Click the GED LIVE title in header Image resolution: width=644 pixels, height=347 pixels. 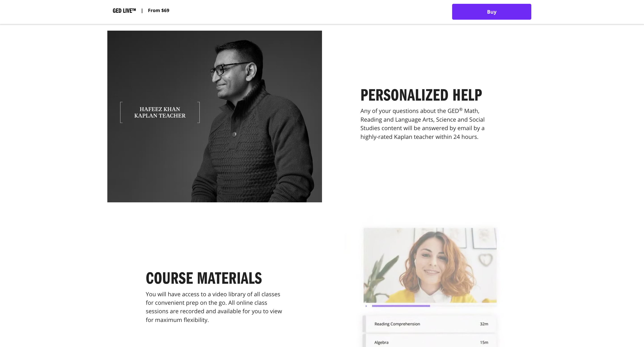click(124, 11)
